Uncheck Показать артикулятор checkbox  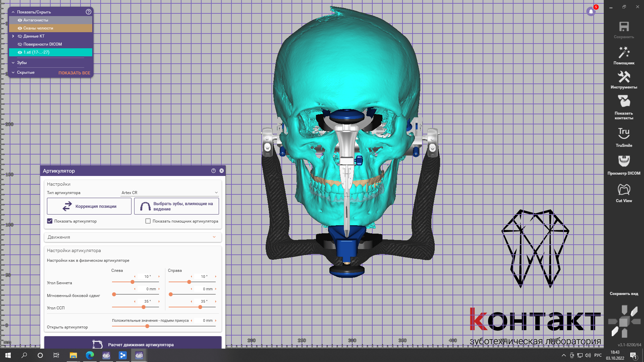(x=50, y=221)
